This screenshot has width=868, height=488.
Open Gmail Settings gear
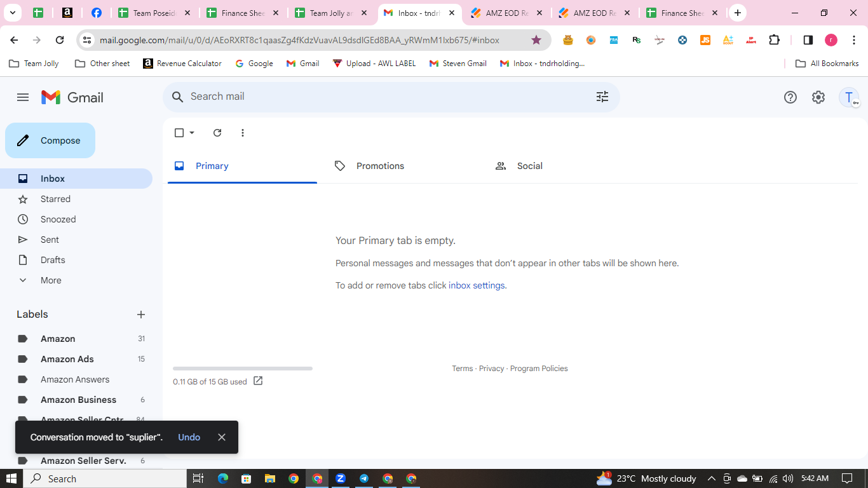(818, 97)
